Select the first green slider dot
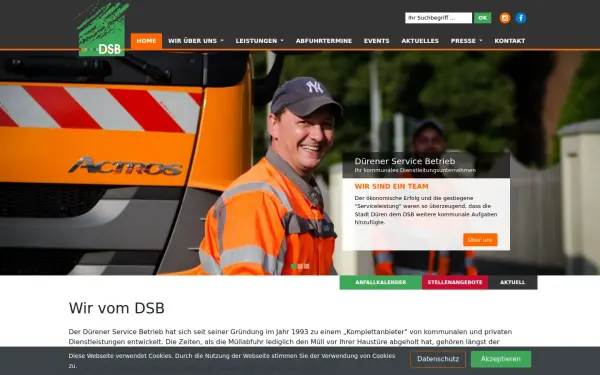Screen dimensions: 600x375 coord(293,266)
